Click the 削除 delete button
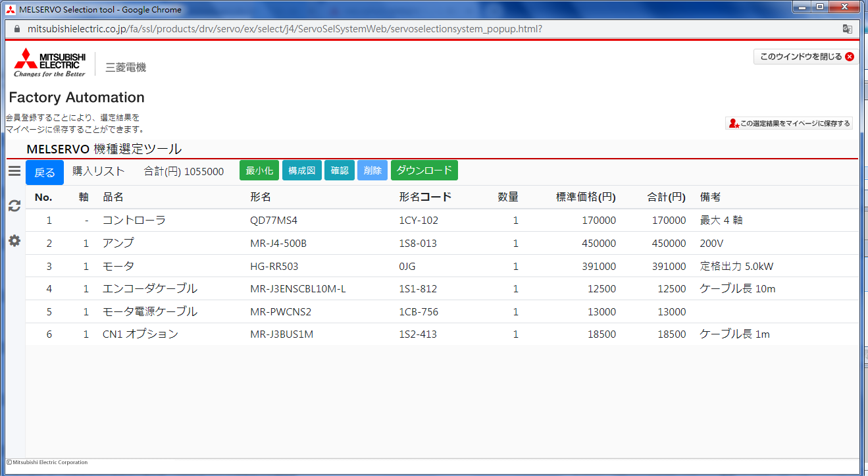Screen dimensions: 868x476 pos(372,171)
